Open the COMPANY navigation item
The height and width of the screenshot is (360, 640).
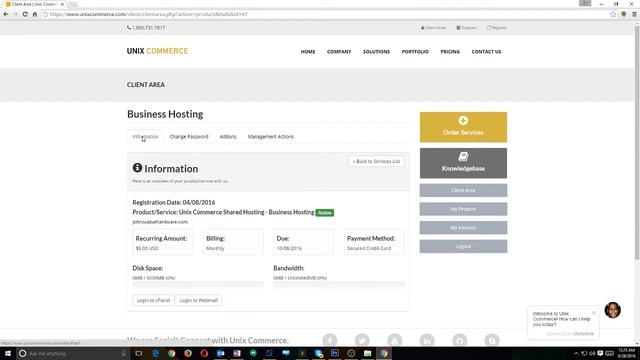tap(339, 52)
